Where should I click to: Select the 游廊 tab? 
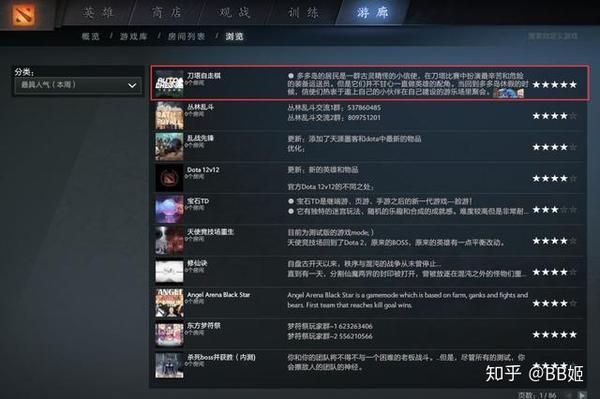click(x=373, y=13)
